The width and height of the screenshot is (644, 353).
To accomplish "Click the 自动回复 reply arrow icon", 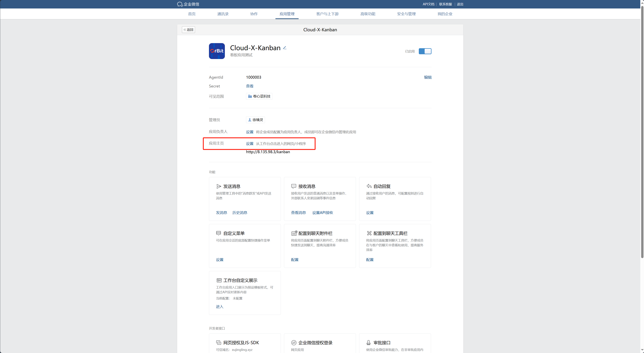I will tap(369, 186).
